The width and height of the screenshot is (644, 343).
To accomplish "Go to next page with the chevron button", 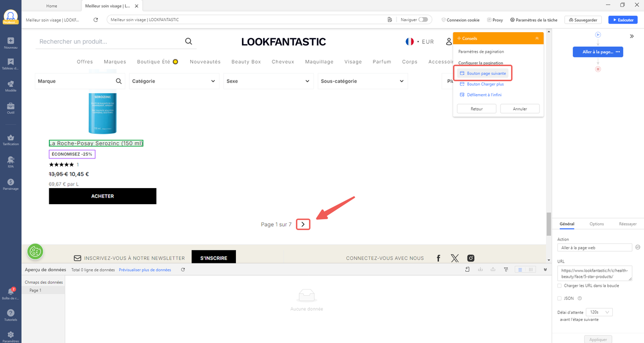I will tap(303, 224).
